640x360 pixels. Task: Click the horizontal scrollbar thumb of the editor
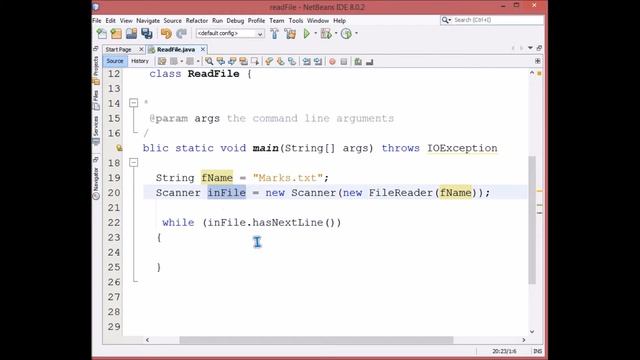pyautogui.click(x=316, y=340)
